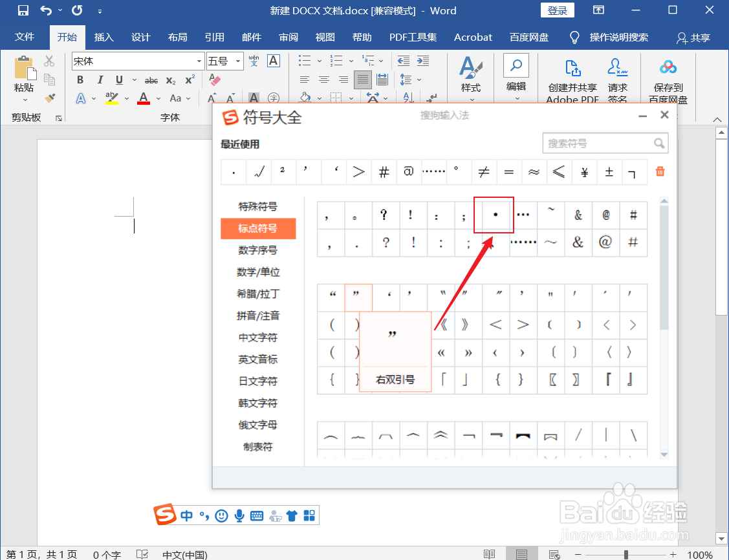Click the zoom slider handle in status bar

pyautogui.click(x=626, y=554)
